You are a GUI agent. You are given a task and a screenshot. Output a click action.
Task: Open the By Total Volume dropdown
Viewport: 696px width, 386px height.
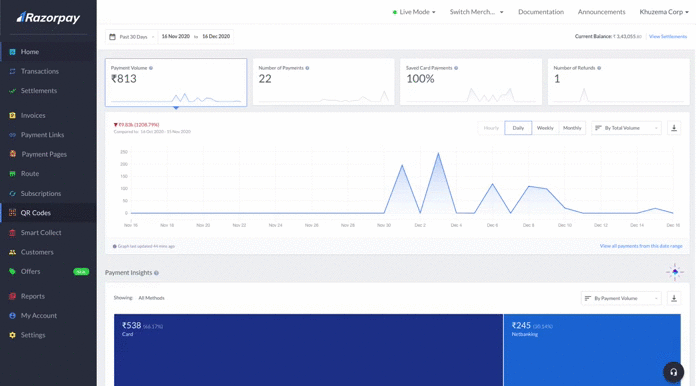click(626, 128)
